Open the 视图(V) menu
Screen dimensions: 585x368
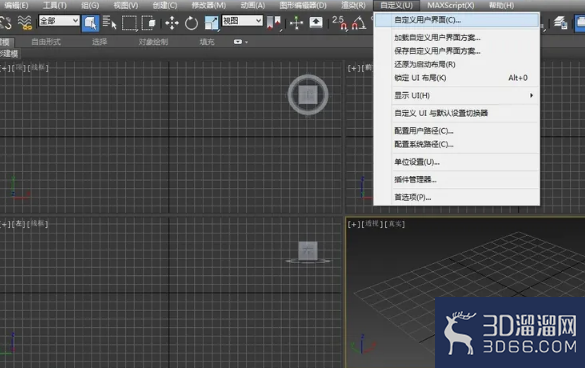tap(126, 5)
